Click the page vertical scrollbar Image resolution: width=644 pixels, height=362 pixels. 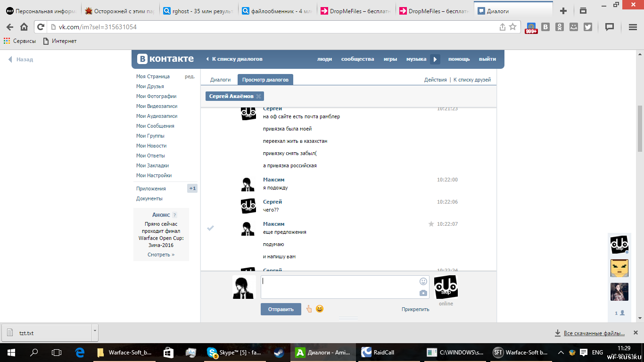click(640, 128)
